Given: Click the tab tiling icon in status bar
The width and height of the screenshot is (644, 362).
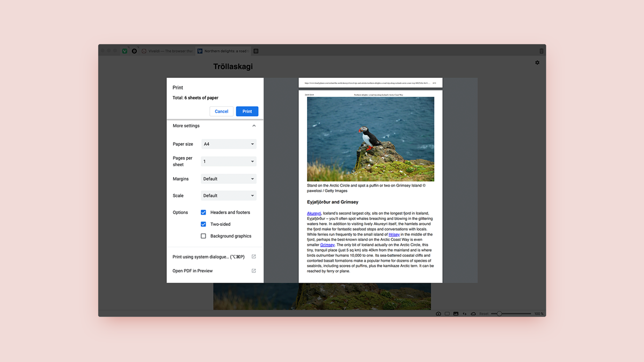Looking at the screenshot, I should coord(447,314).
